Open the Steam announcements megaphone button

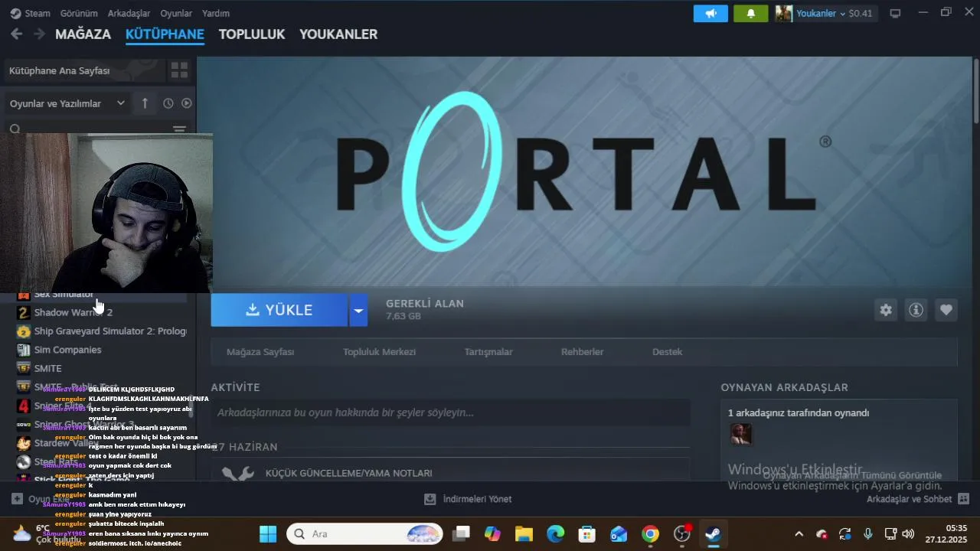[710, 13]
